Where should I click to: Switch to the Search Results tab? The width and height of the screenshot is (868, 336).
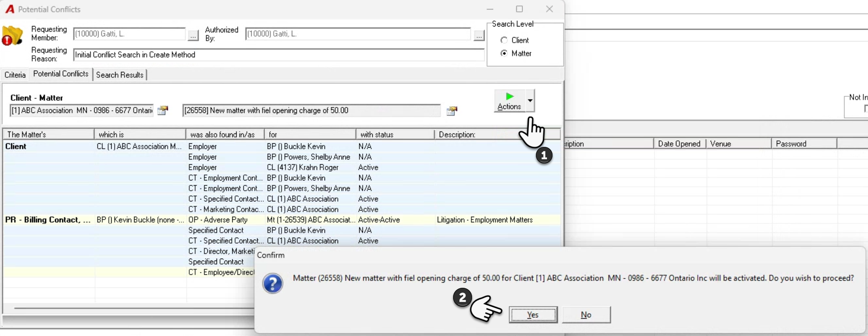(120, 75)
